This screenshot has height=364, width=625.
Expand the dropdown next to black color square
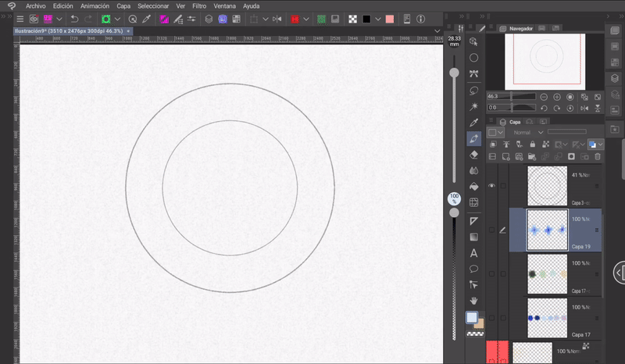coord(378,18)
